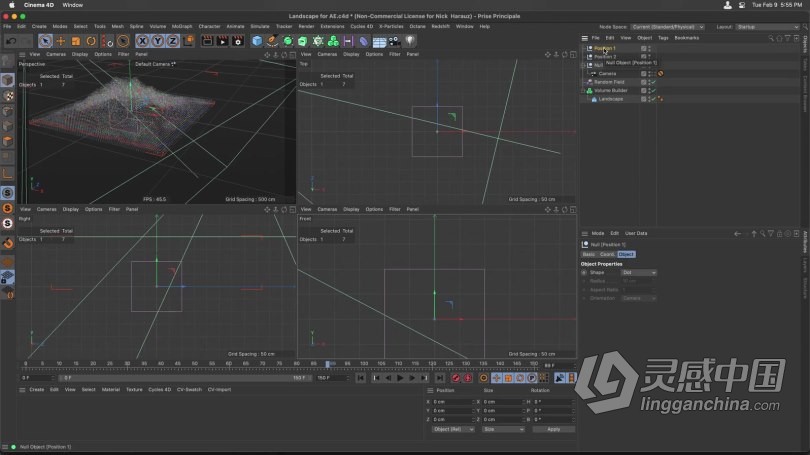810x455 pixels.
Task: Click the Floor environment grid icon
Action: (379, 41)
